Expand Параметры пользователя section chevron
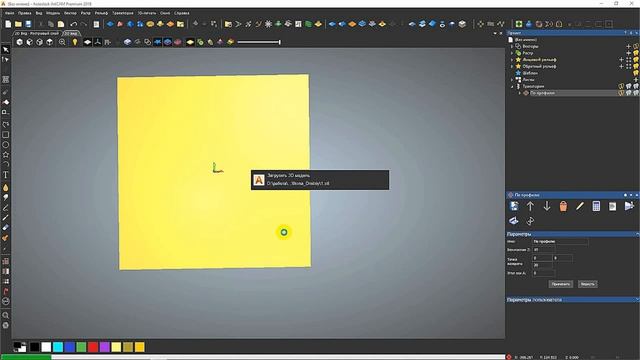Viewport: 640px width, 360px height. (637, 300)
